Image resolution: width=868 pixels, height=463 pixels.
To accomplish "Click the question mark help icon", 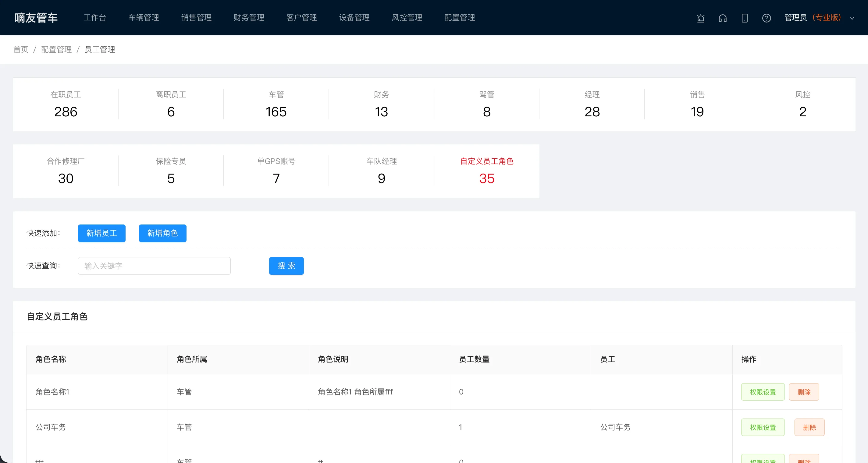I will (766, 18).
